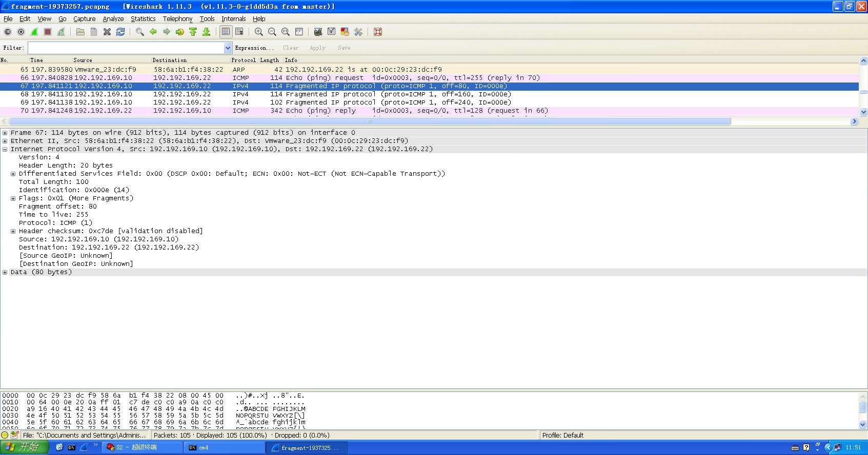Collapse the Internet Protocol Version 4 node

pyautogui.click(x=5, y=149)
